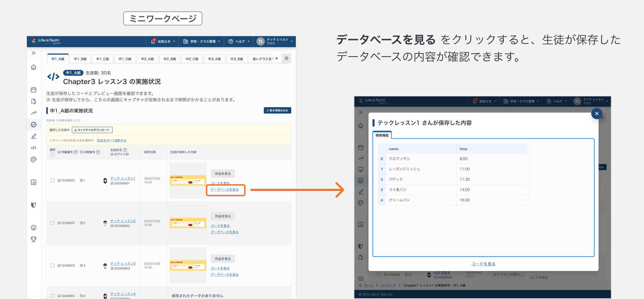Click the palette icon in the right window's sidebar
Viewport: 644px width, 299px height.
[361, 203]
